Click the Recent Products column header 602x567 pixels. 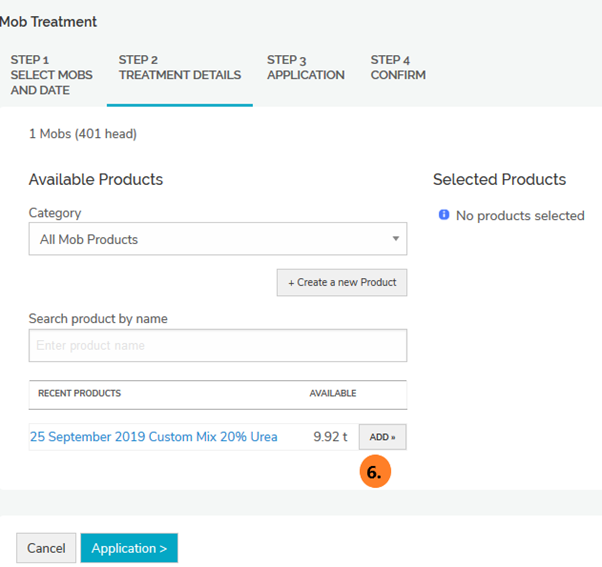click(x=79, y=394)
